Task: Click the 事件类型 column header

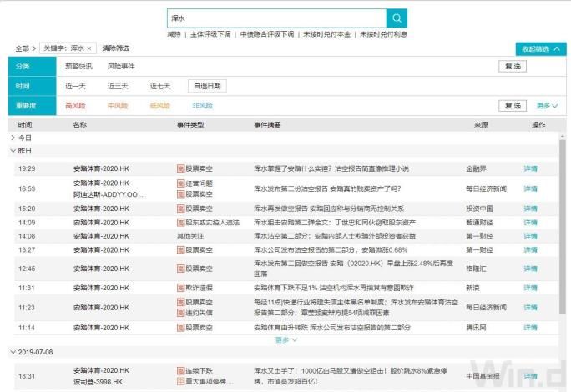Action: click(x=190, y=125)
